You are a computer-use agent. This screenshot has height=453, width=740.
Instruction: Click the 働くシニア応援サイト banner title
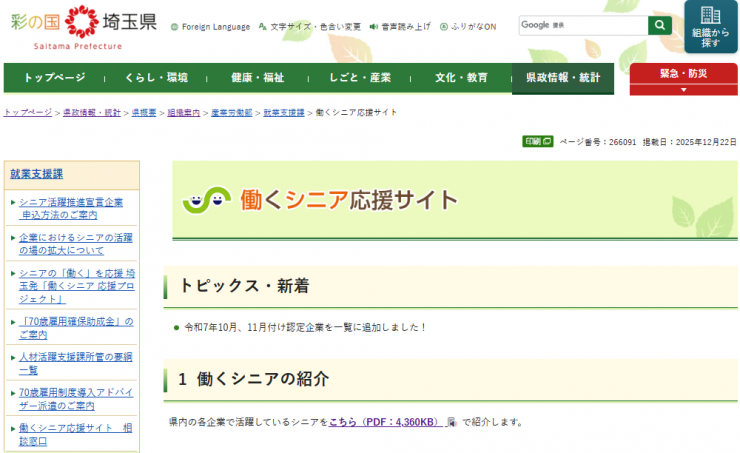(349, 200)
